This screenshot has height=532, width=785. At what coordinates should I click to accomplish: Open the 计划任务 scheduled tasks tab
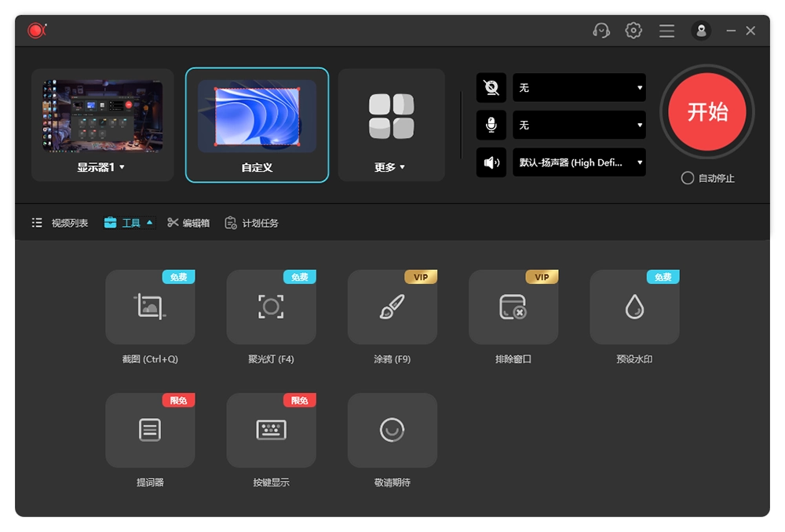pos(252,223)
